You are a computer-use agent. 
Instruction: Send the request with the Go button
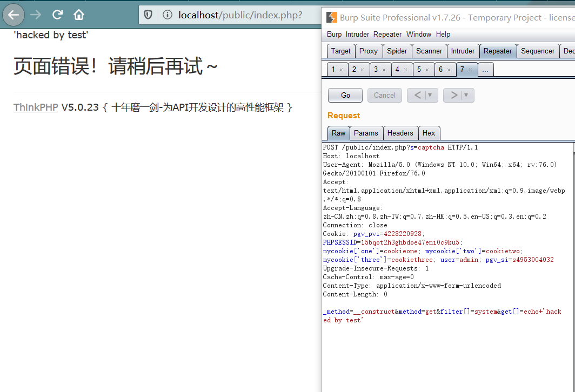point(345,95)
